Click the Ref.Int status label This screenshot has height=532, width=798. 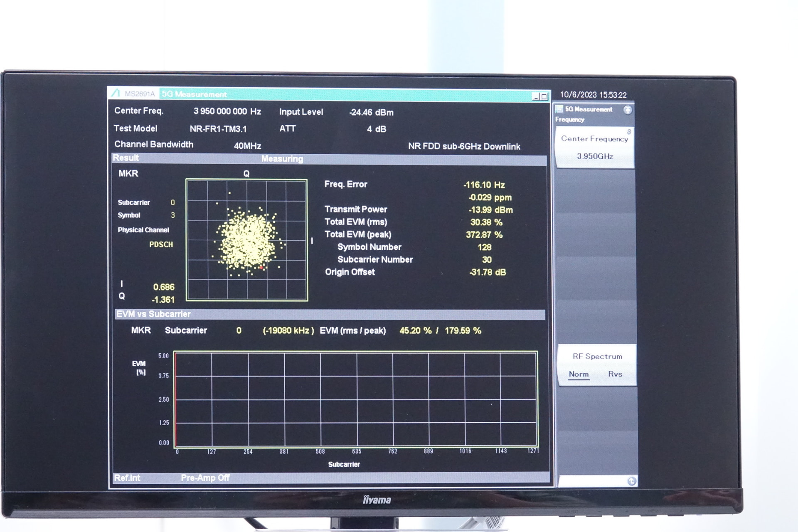point(127,477)
